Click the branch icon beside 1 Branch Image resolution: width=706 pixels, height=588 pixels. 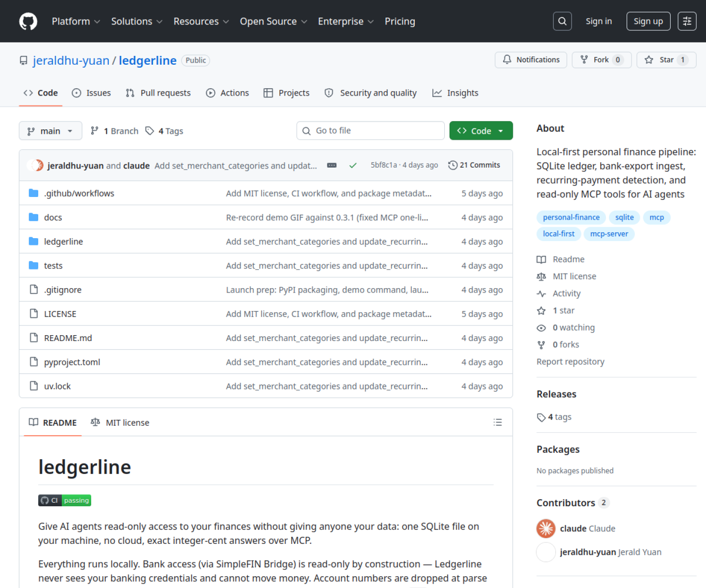tap(95, 130)
